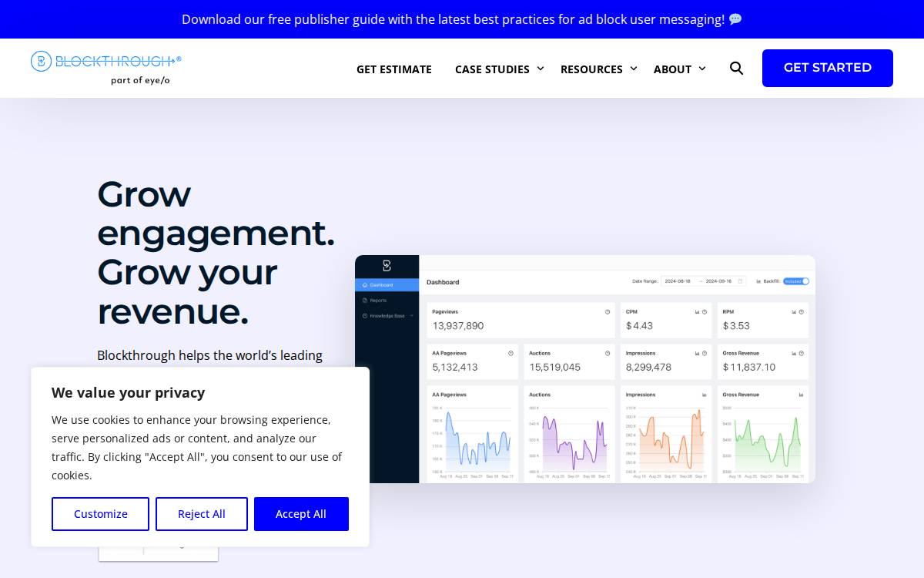
Task: Click the AA Pageviews value 5,132,413
Action: tap(455, 368)
